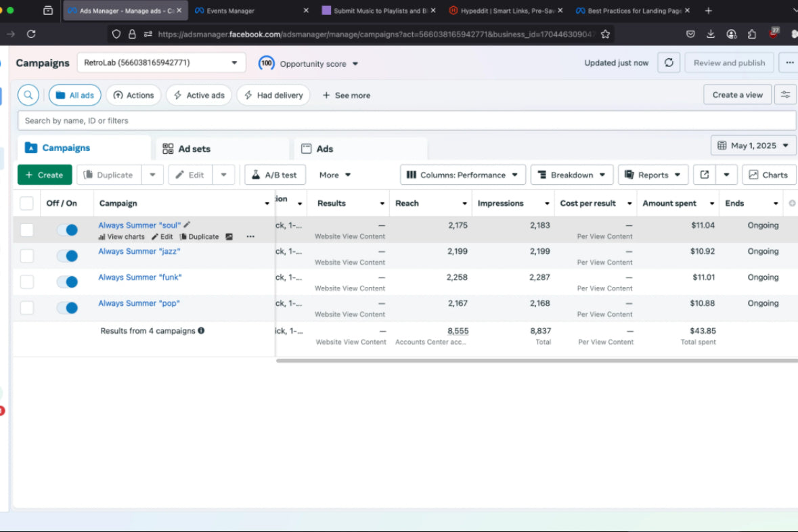Bookmark page with the star icon
This screenshot has width=798, height=532.
[x=605, y=34]
